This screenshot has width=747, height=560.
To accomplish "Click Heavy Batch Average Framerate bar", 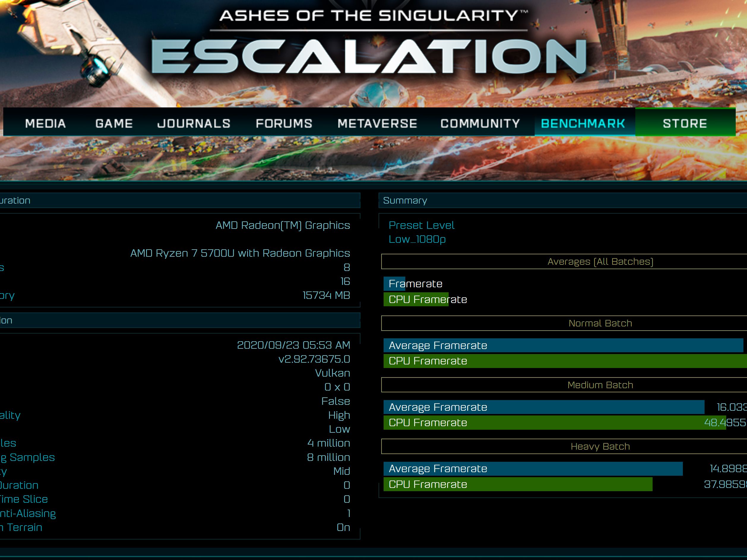I will pyautogui.click(x=533, y=469).
